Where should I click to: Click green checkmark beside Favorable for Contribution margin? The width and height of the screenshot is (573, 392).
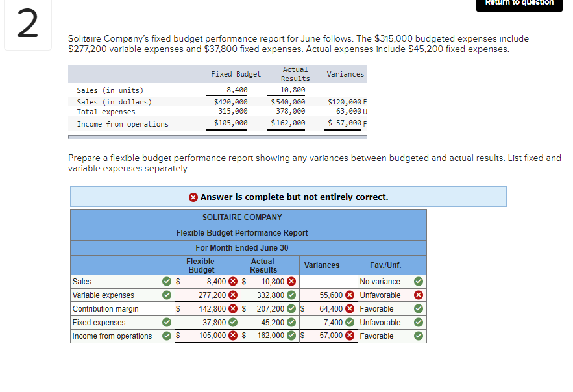pyautogui.click(x=419, y=308)
